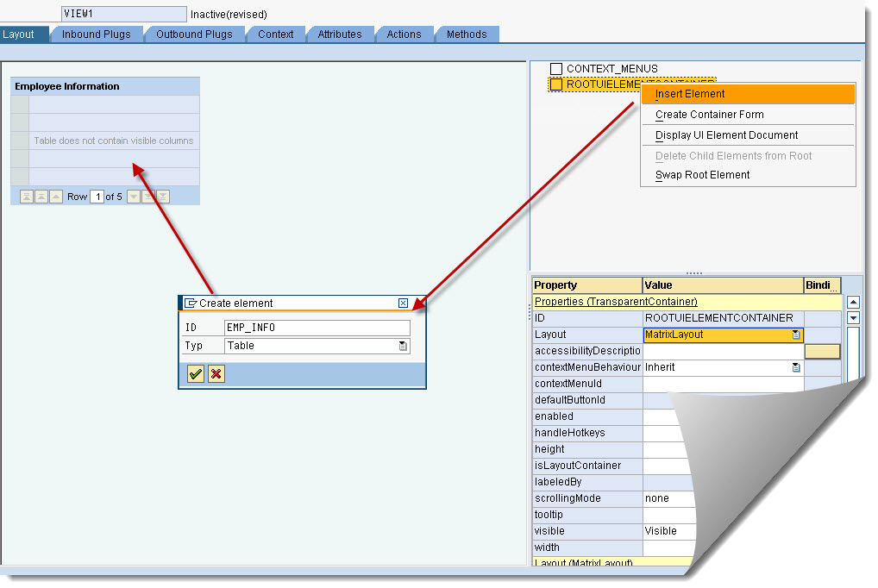Open the Layout dropdown set to MatrixLayout
The image size is (878, 588).
point(796,334)
